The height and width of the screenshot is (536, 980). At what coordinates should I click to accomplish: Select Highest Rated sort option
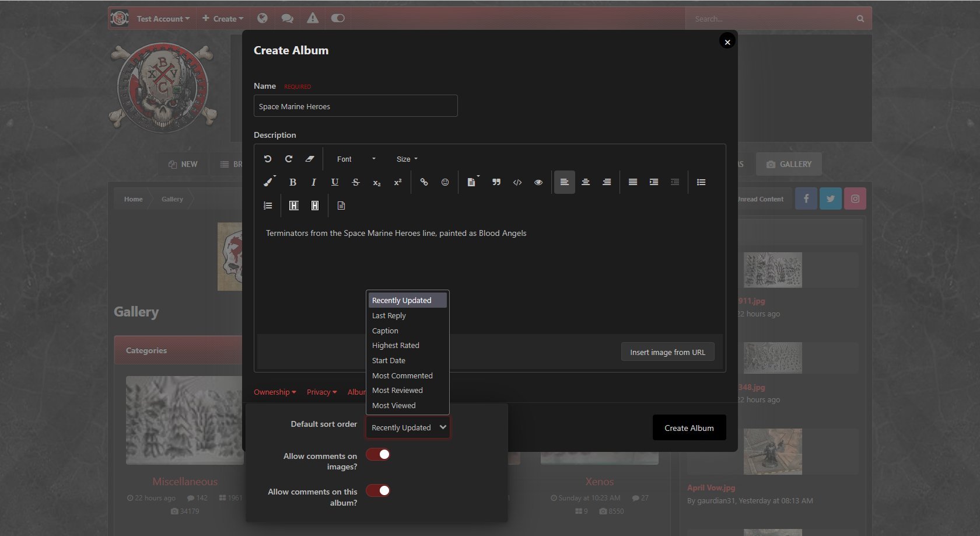395,346
